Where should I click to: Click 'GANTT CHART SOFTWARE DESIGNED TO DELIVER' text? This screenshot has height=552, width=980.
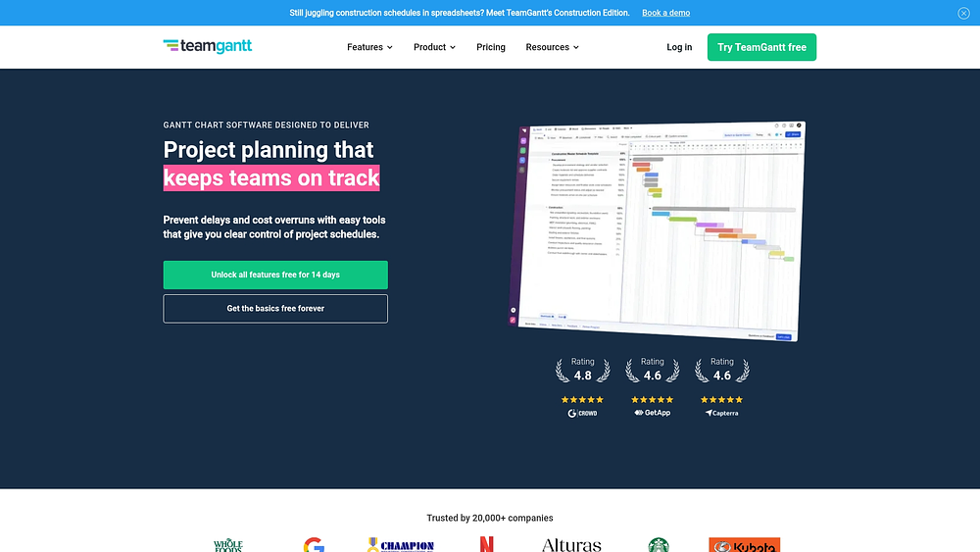click(x=267, y=125)
